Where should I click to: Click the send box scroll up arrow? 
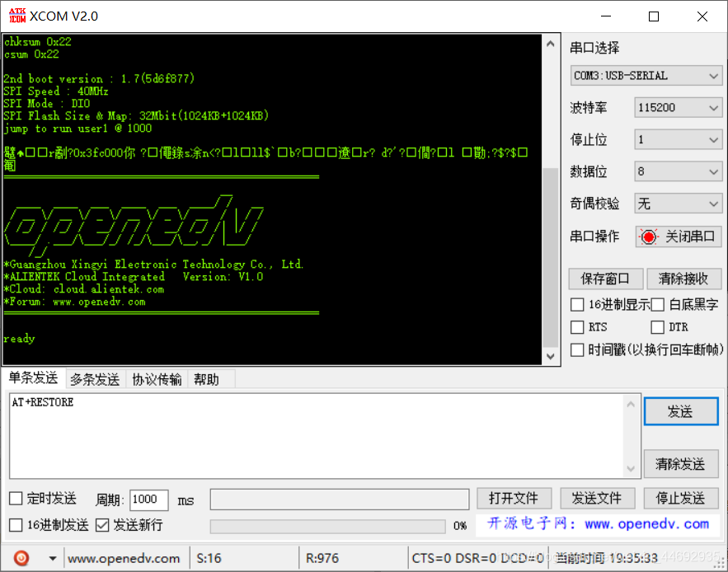tap(631, 404)
